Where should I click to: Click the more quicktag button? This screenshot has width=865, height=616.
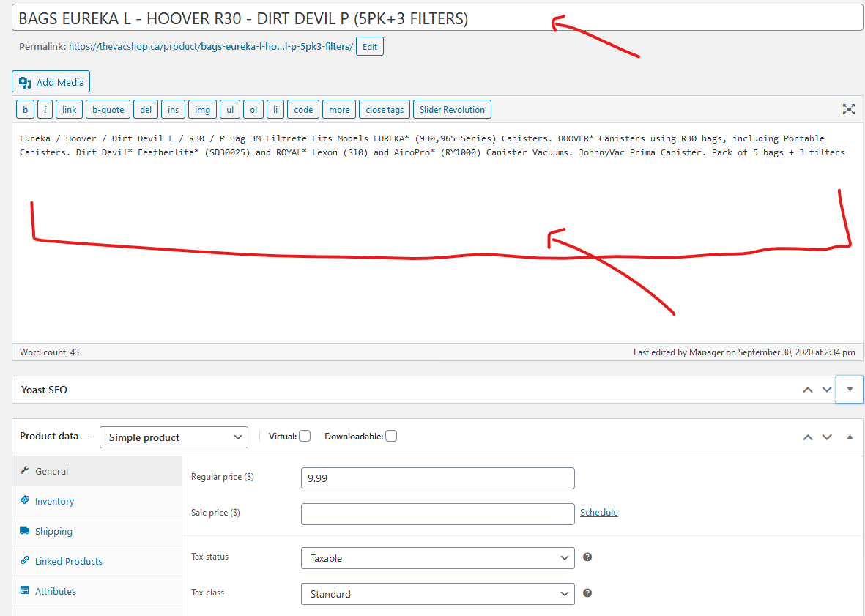coord(339,109)
